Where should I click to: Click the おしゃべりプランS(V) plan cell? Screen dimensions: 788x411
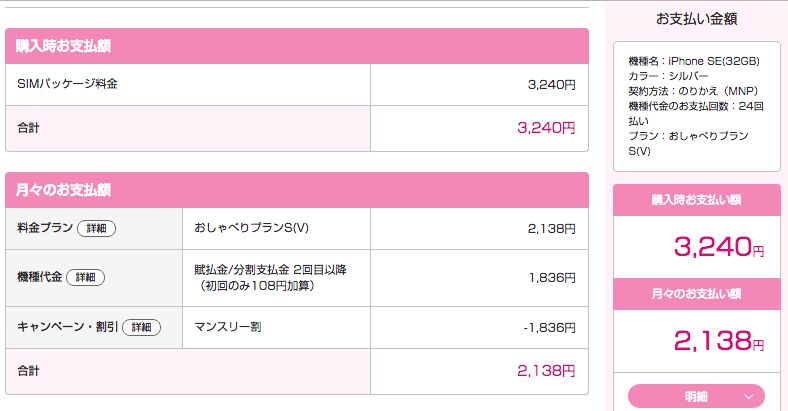tap(251, 228)
